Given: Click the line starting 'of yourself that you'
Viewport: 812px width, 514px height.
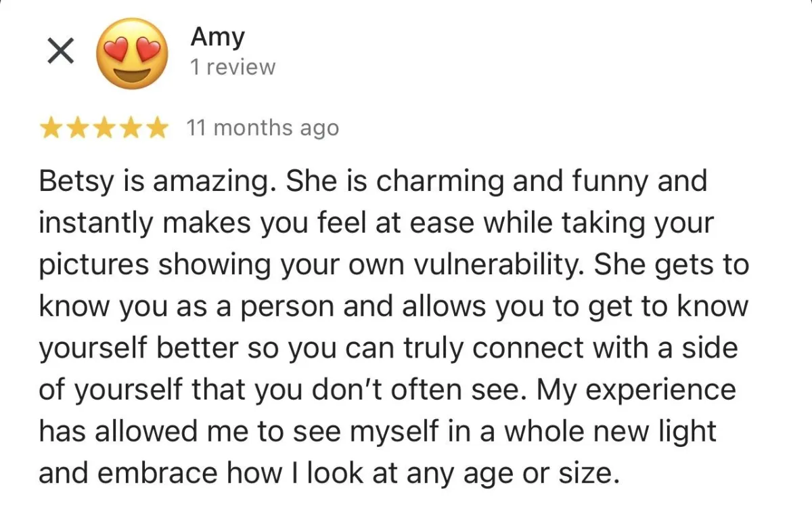Looking at the screenshot, I should [387, 390].
